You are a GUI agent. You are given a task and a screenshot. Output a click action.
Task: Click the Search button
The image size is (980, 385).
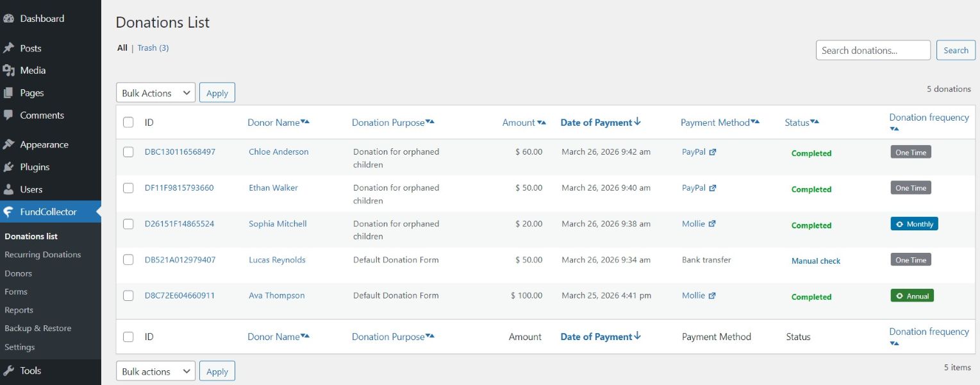956,49
